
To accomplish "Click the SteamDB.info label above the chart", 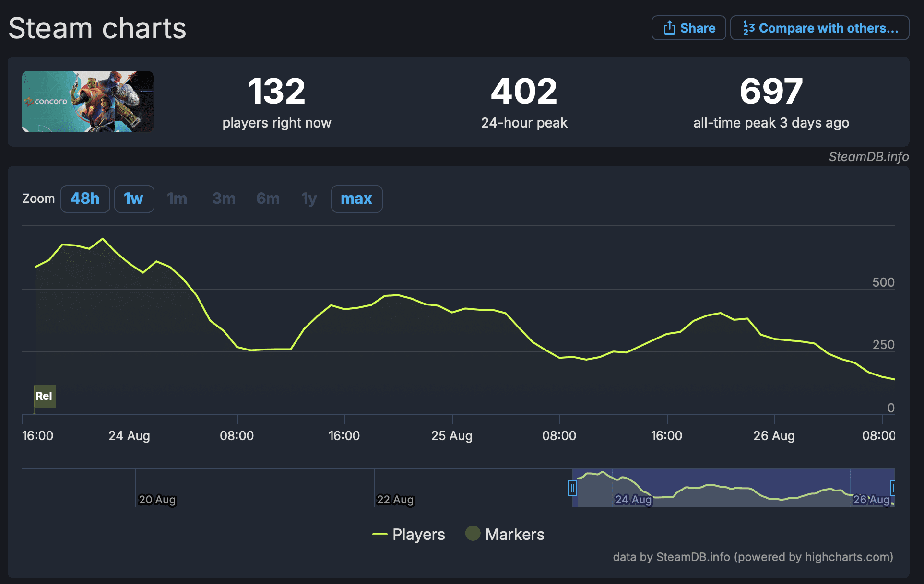I will tap(869, 157).
